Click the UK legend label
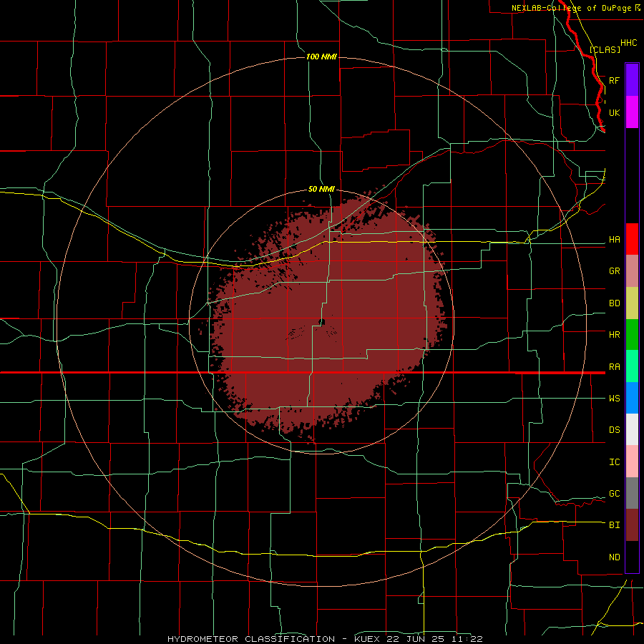The image size is (644, 644). pyautogui.click(x=615, y=112)
